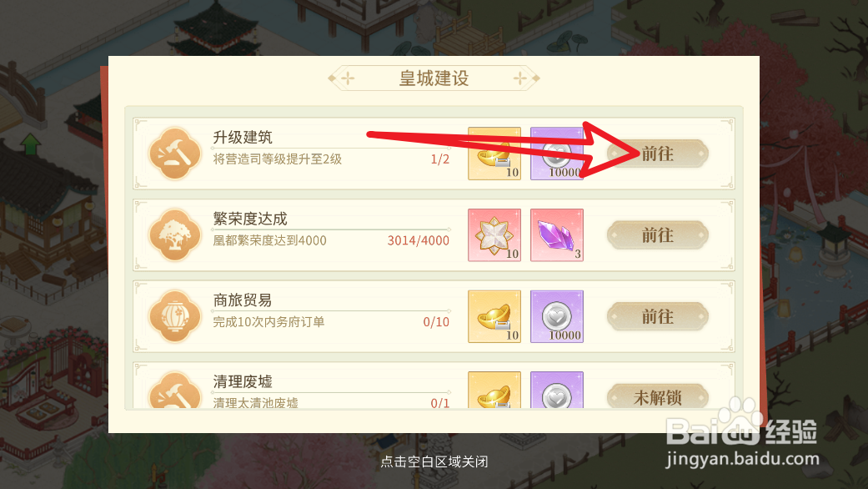Click the 皇城建设 title banner
Screen dimensions: 868x489
(434, 78)
